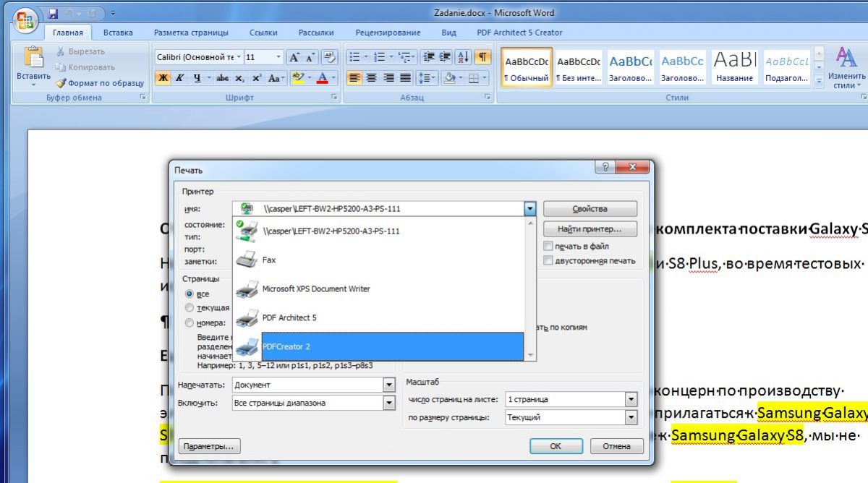Select номера pages radio button
Screen dimensions: 868x483
pos(190,323)
